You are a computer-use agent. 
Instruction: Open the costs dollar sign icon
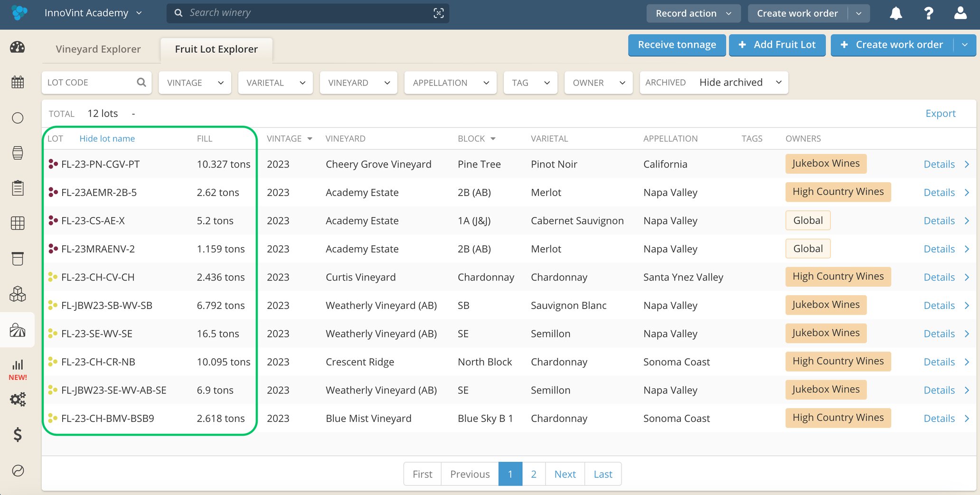point(18,434)
